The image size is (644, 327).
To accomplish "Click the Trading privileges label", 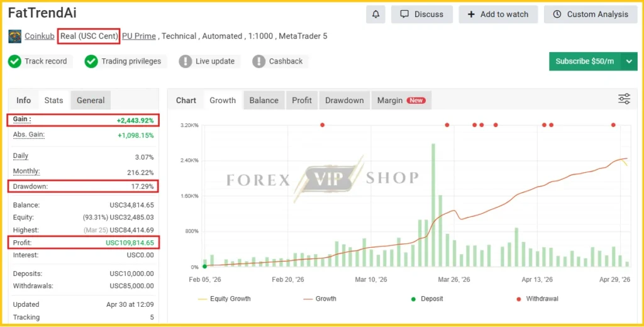I will click(131, 61).
